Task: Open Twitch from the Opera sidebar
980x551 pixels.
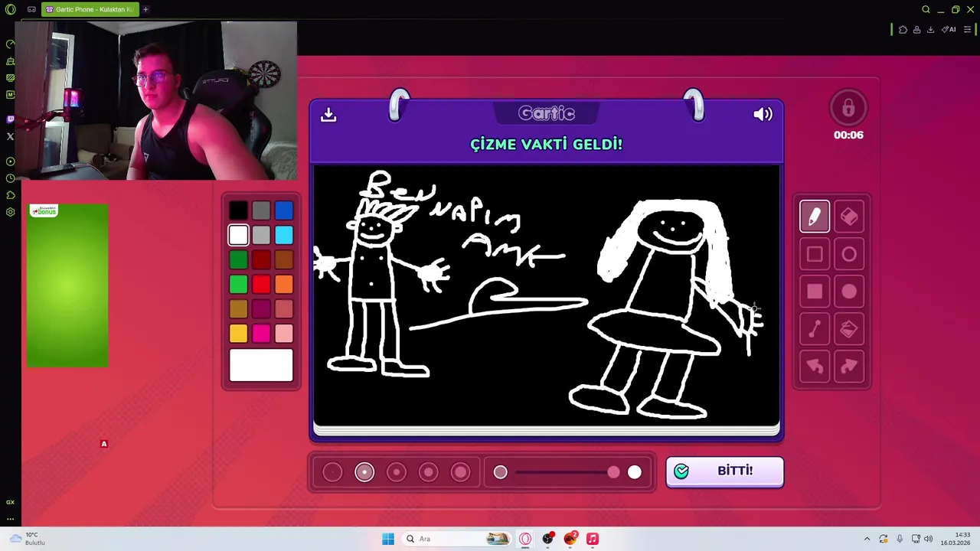Action: 10,119
